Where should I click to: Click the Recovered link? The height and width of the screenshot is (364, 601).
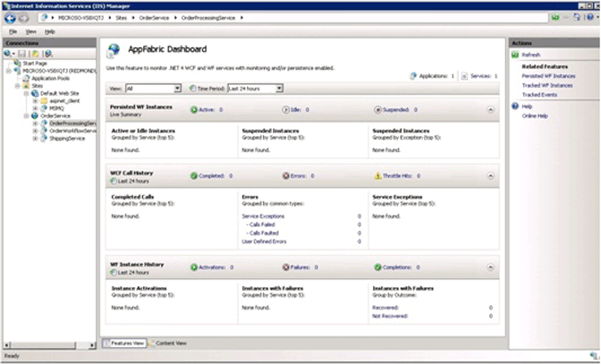(385, 308)
